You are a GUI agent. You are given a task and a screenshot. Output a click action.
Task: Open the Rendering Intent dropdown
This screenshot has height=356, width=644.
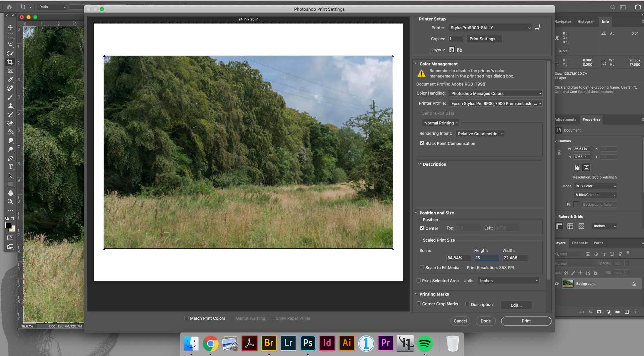(480, 134)
